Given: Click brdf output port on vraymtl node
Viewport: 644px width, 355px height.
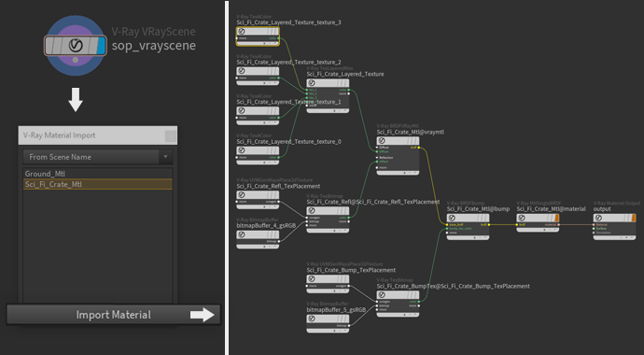Looking at the screenshot, I should 419,148.
